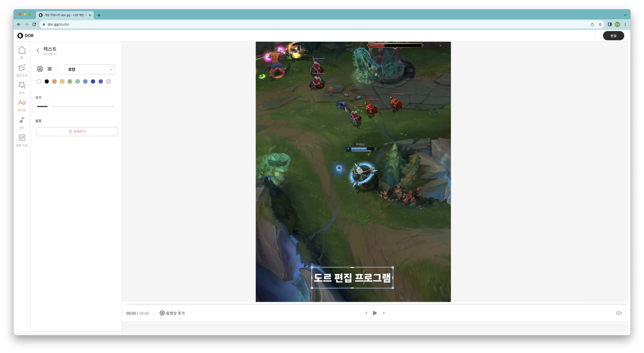Viewport: 644px width, 353px height.
Task: Mute with the speaker volume icon
Action: (x=619, y=313)
